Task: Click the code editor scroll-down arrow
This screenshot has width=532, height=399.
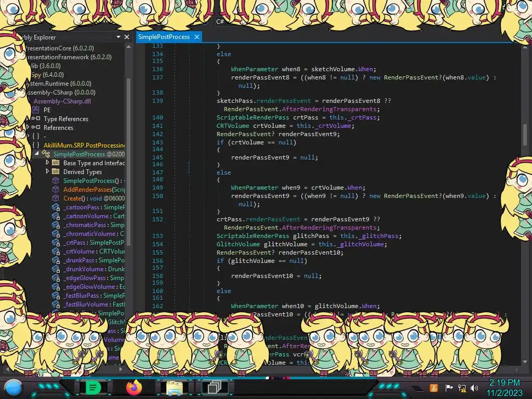Action: pos(525,362)
